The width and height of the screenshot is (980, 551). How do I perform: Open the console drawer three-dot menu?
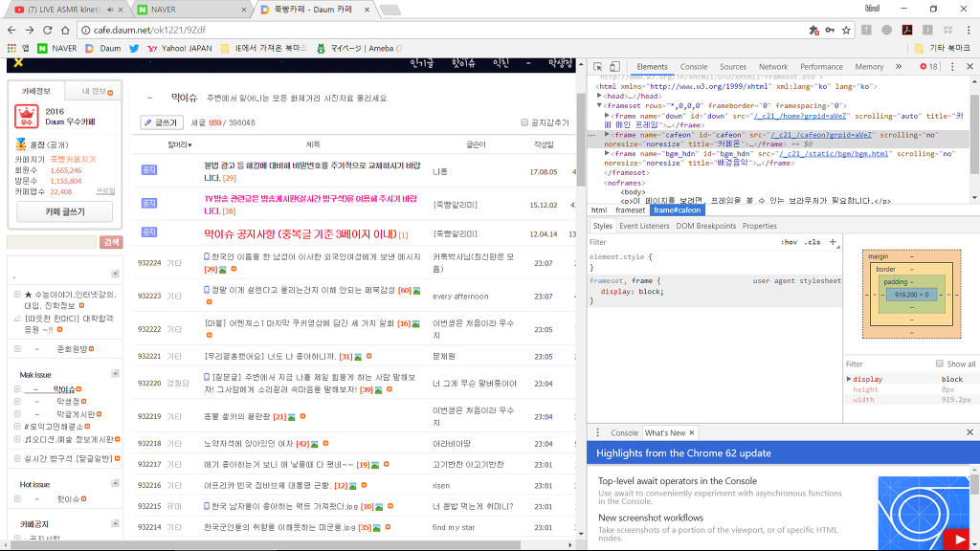[x=597, y=432]
